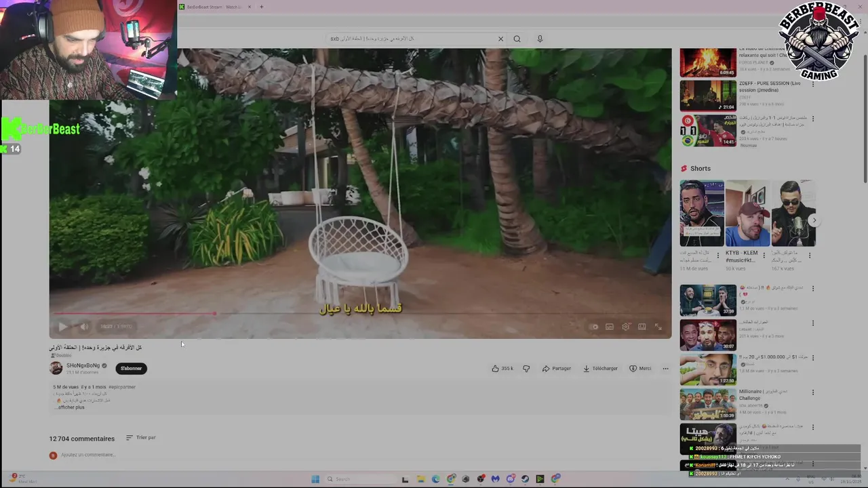Image resolution: width=868 pixels, height=488 pixels.
Task: Click the magnifier search icon
Action: [x=517, y=39]
